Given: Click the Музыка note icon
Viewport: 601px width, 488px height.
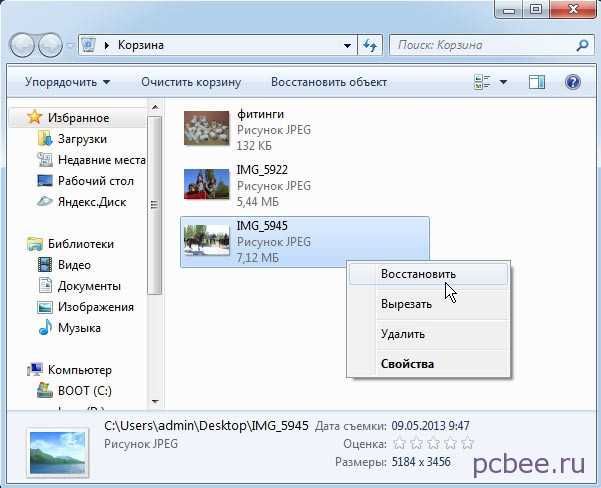Looking at the screenshot, I should [45, 327].
